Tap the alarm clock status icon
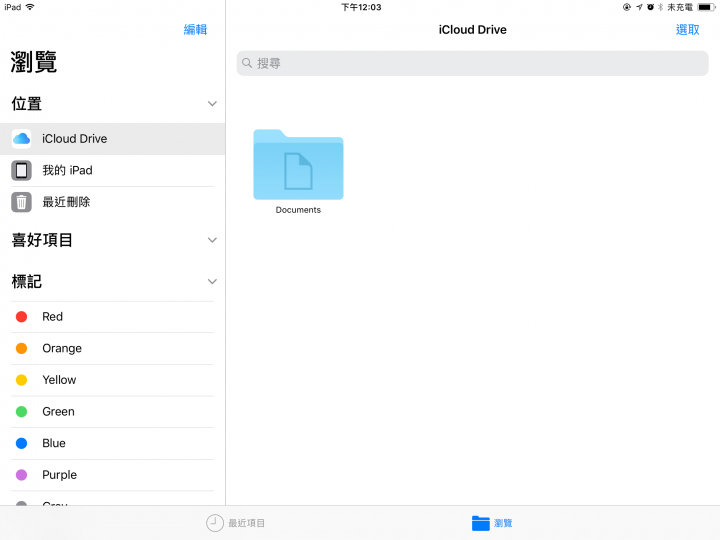Screen dimensions: 720x540 click(650, 7)
